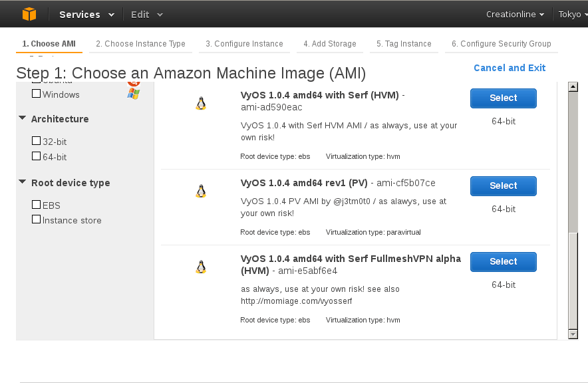Click the Step 1 Choose an AMI heading
This screenshot has height=383, width=588.
pos(191,73)
